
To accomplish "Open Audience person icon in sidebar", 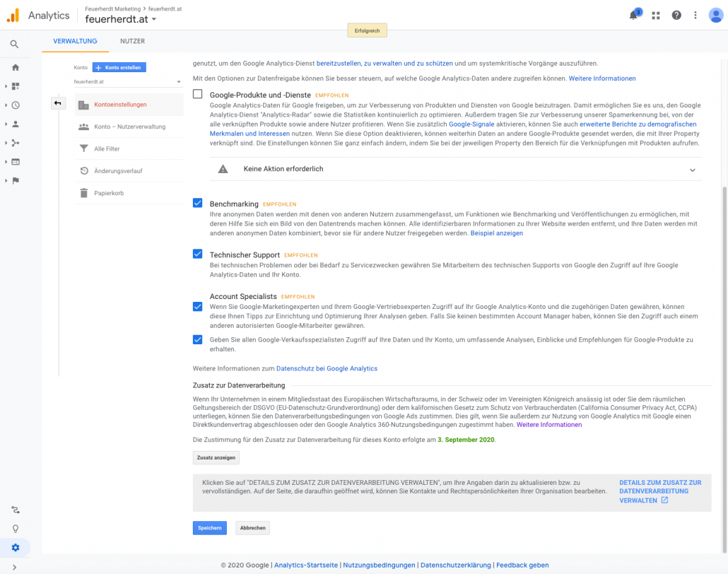I will pos(16,124).
